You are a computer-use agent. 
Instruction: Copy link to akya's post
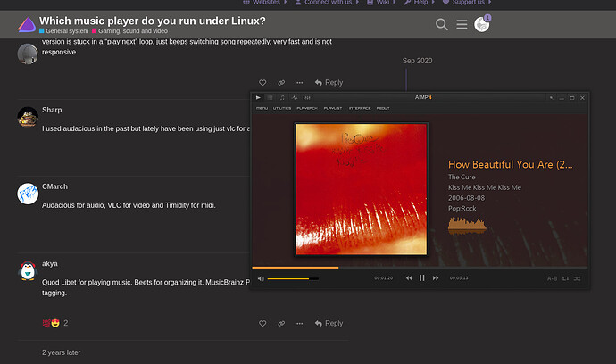click(281, 324)
